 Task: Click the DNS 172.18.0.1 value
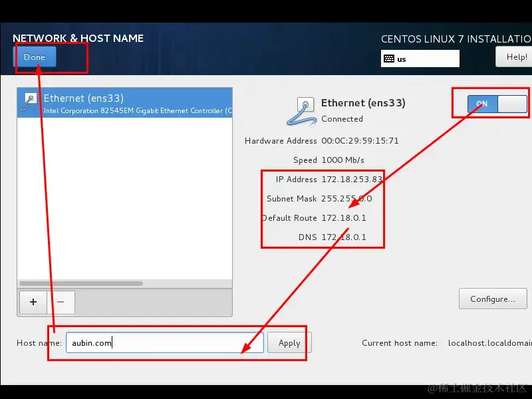point(344,237)
